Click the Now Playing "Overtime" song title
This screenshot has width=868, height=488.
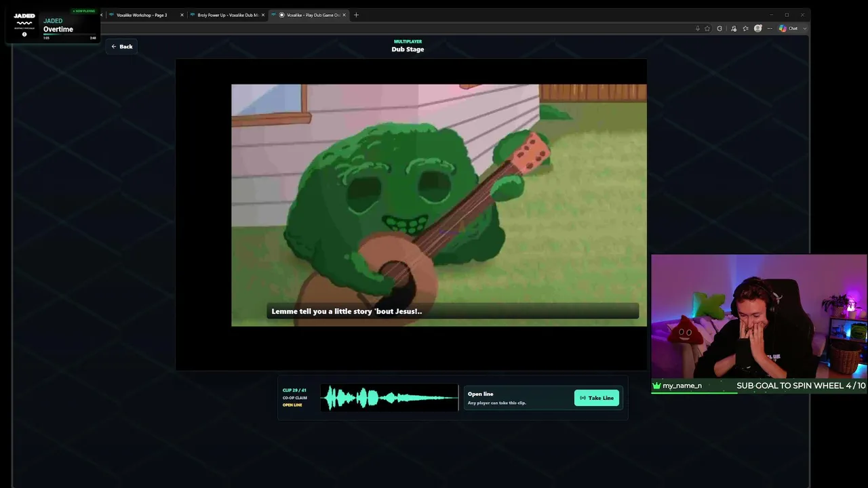[x=58, y=30]
